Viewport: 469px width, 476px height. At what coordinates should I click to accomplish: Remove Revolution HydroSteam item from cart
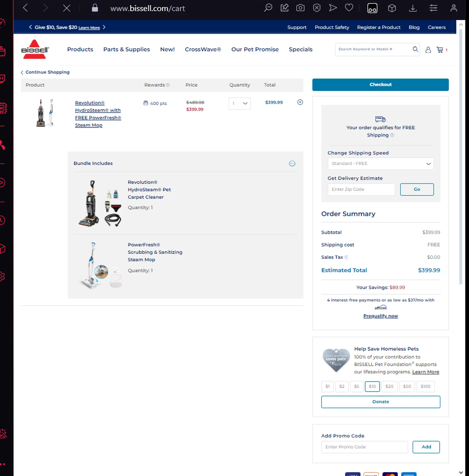click(x=300, y=102)
